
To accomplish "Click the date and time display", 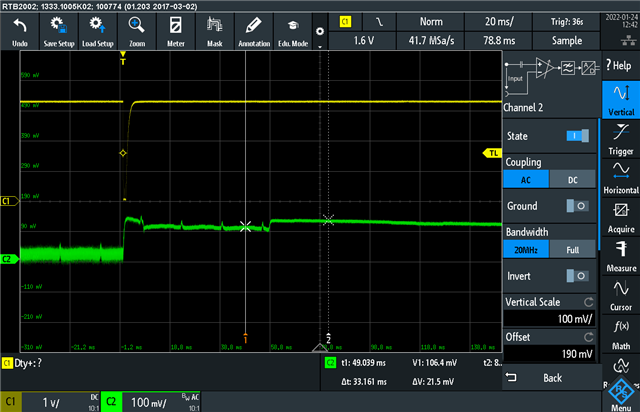I will (x=622, y=21).
